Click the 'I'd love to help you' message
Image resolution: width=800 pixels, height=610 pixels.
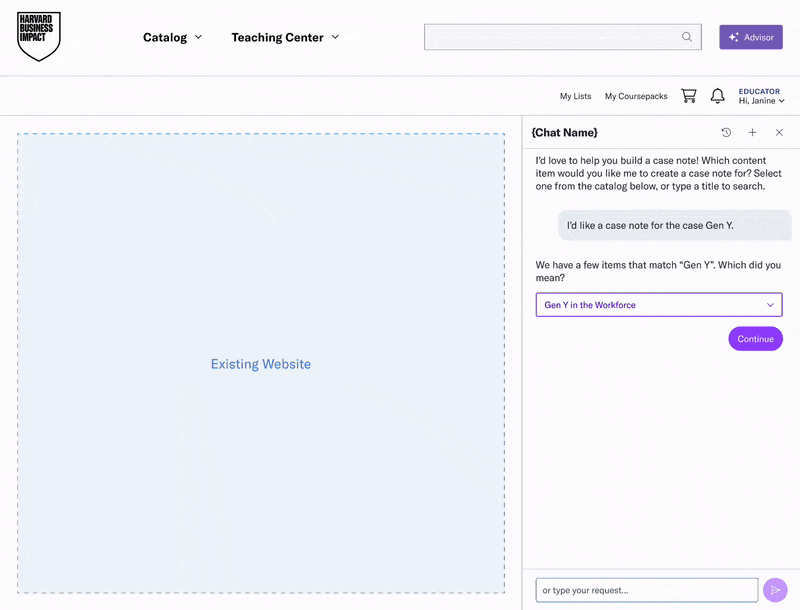pos(658,173)
